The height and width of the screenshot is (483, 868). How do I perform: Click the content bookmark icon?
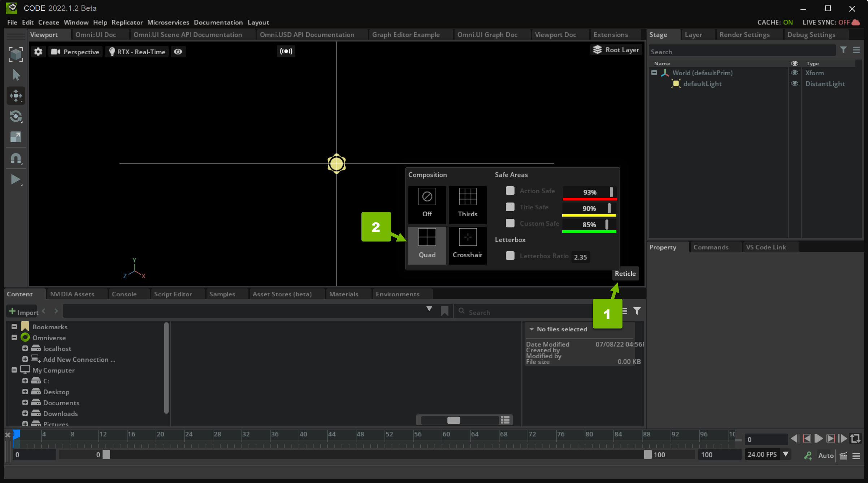click(x=444, y=311)
